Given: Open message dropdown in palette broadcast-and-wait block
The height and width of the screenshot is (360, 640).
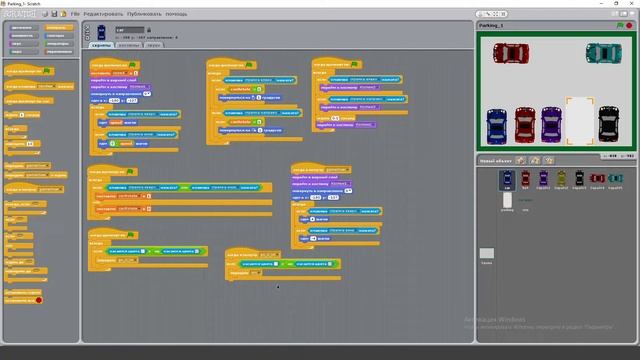Looking at the screenshot, I should click(x=37, y=175).
